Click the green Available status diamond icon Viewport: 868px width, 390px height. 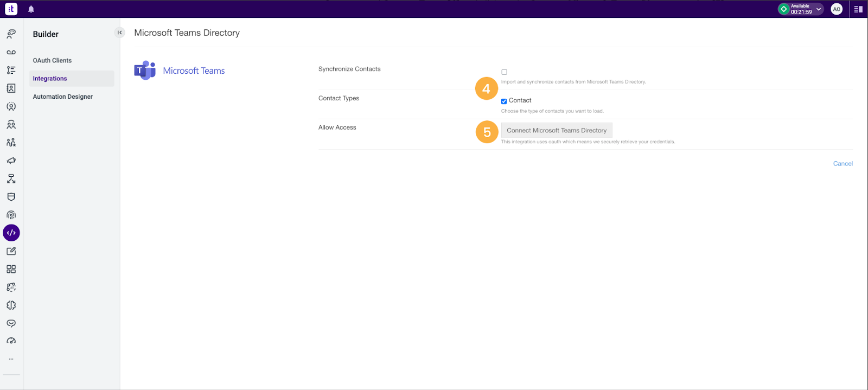pyautogui.click(x=783, y=9)
